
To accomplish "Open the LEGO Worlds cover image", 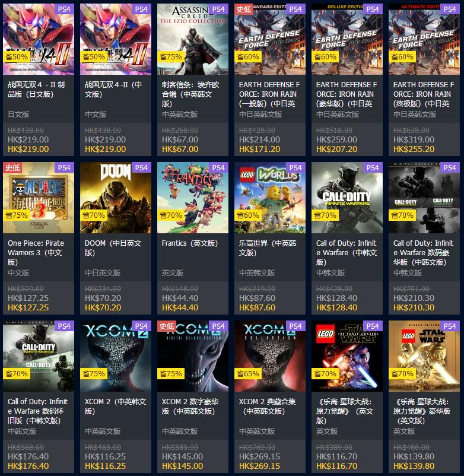I will point(270,198).
